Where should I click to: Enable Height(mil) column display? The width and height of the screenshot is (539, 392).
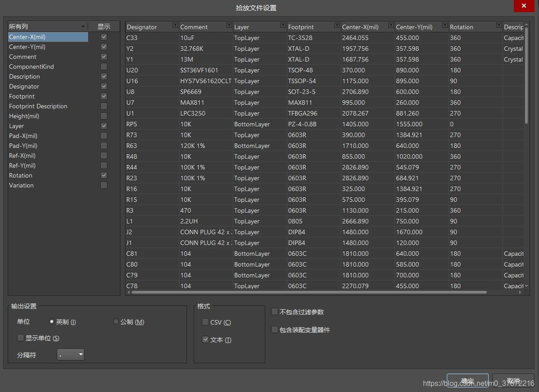click(104, 116)
